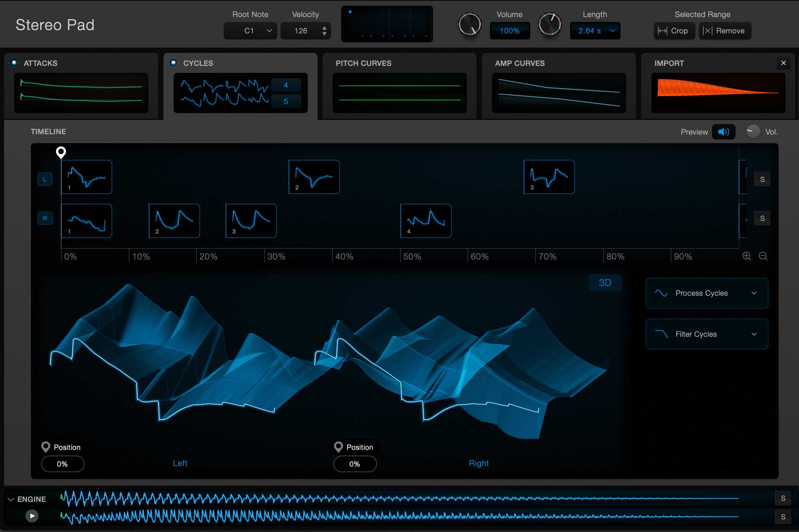The image size is (799, 532).
Task: Click the Preview speaker icon
Action: click(723, 131)
